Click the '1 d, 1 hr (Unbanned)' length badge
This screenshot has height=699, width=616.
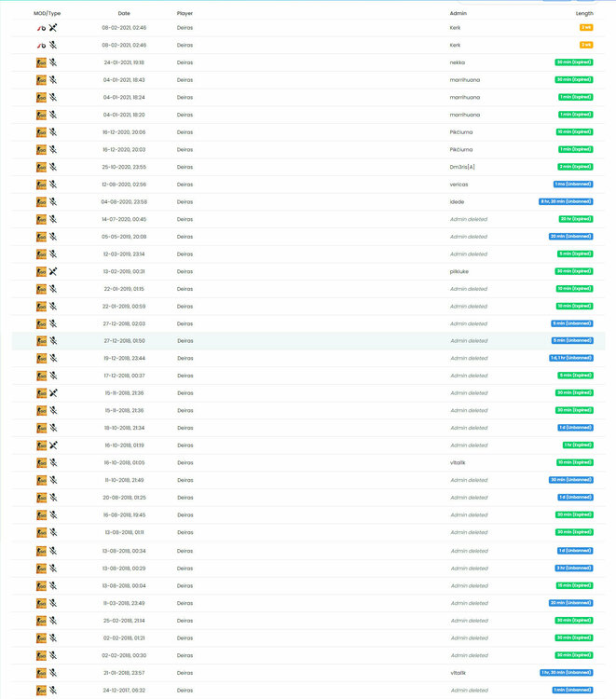coord(570,359)
